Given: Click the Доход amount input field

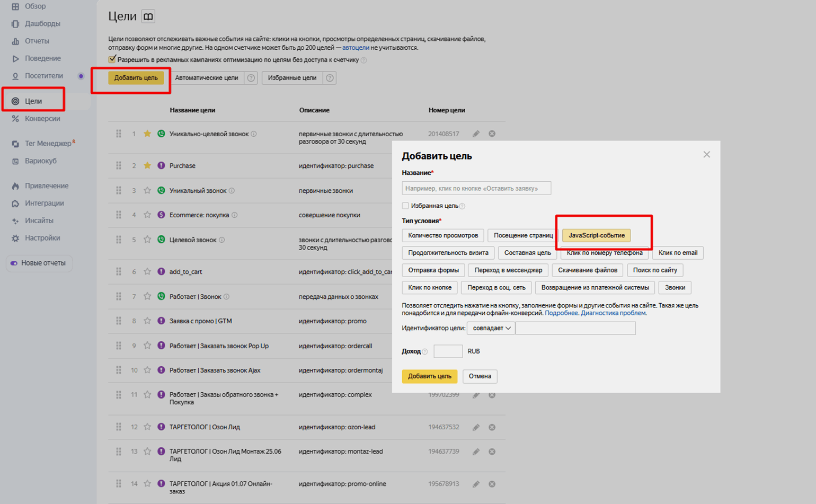Looking at the screenshot, I should (x=448, y=351).
